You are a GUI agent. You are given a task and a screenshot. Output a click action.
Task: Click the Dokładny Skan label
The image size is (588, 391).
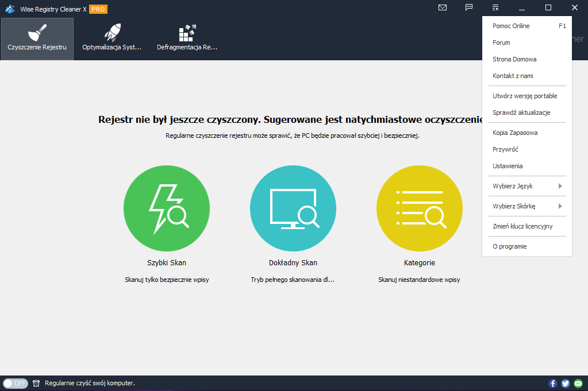293,263
